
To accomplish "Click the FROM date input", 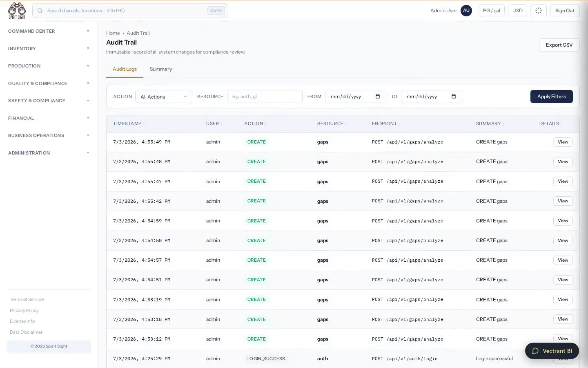I will [x=356, y=96].
